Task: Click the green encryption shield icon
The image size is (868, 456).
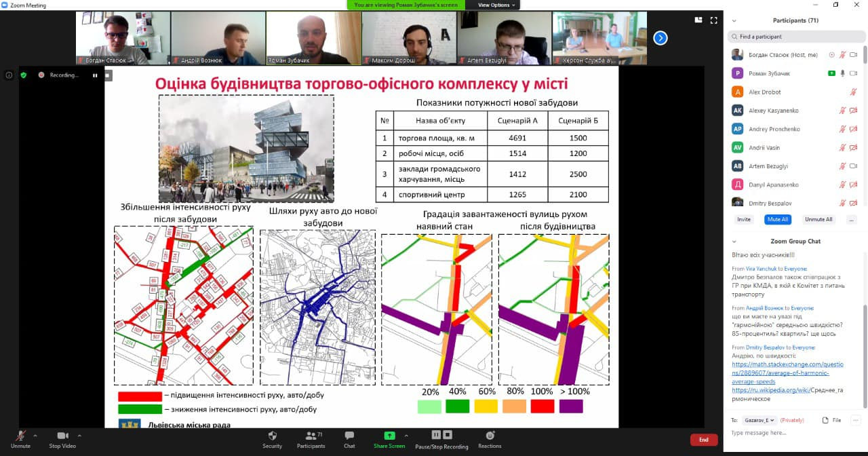Action: (x=23, y=75)
